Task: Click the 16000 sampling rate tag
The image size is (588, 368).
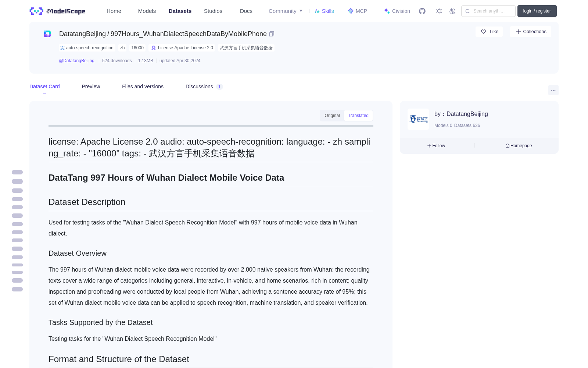Action: click(x=137, y=48)
